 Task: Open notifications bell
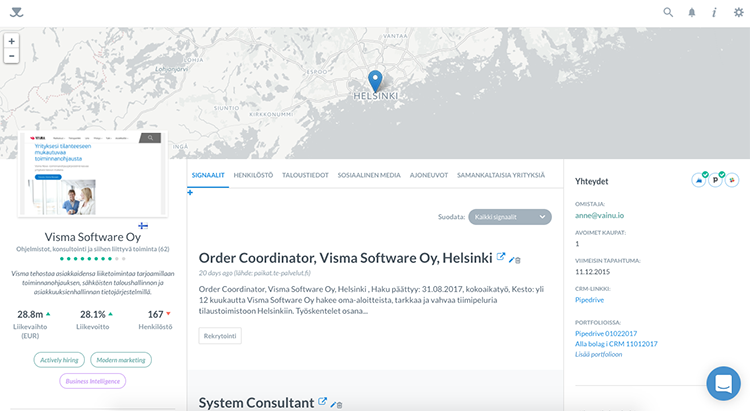click(691, 13)
